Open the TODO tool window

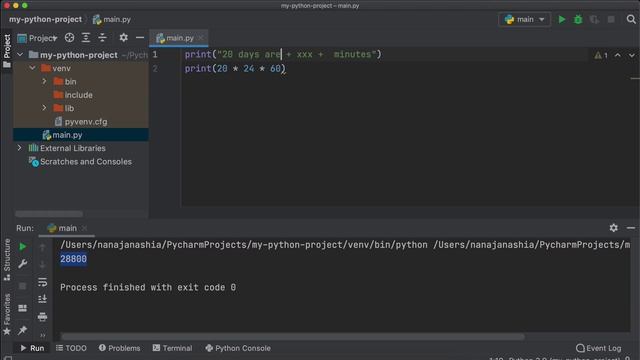(x=71, y=348)
